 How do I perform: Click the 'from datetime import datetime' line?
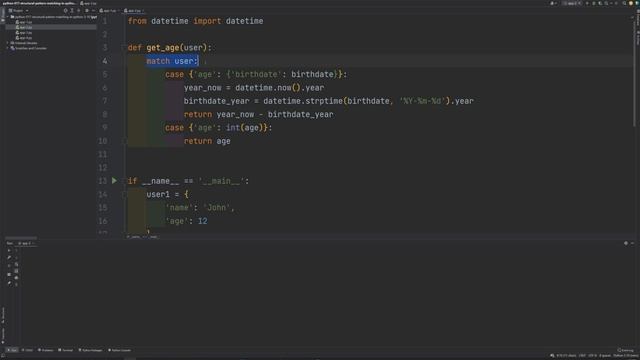tap(196, 21)
